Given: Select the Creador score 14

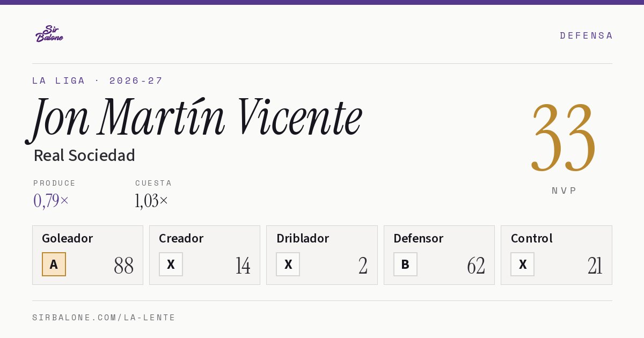Looking at the screenshot, I should point(243,266).
